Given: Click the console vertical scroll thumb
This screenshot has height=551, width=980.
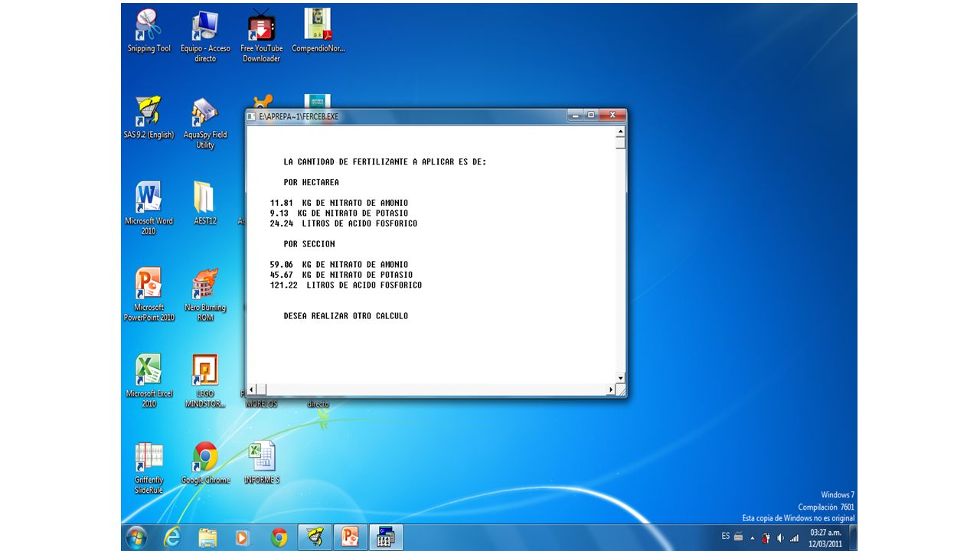Looking at the screenshot, I should [621, 142].
